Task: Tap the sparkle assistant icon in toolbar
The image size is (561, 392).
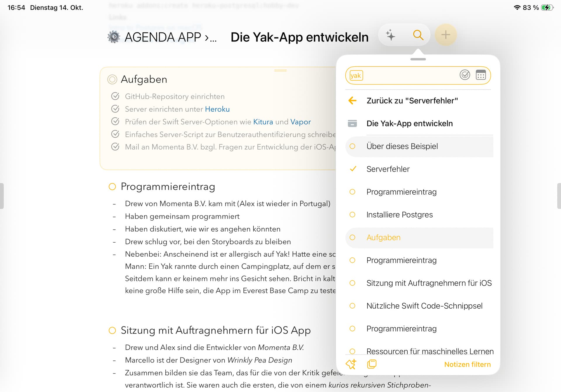Action: (x=390, y=35)
